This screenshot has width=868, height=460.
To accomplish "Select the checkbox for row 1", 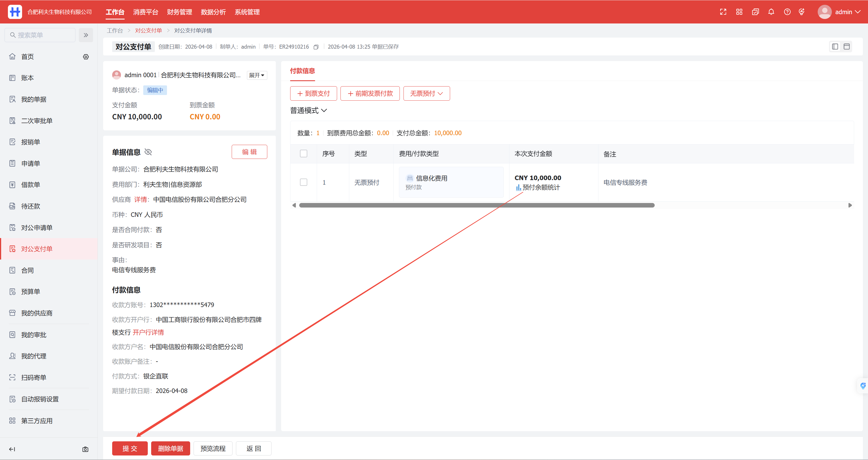I will (303, 182).
